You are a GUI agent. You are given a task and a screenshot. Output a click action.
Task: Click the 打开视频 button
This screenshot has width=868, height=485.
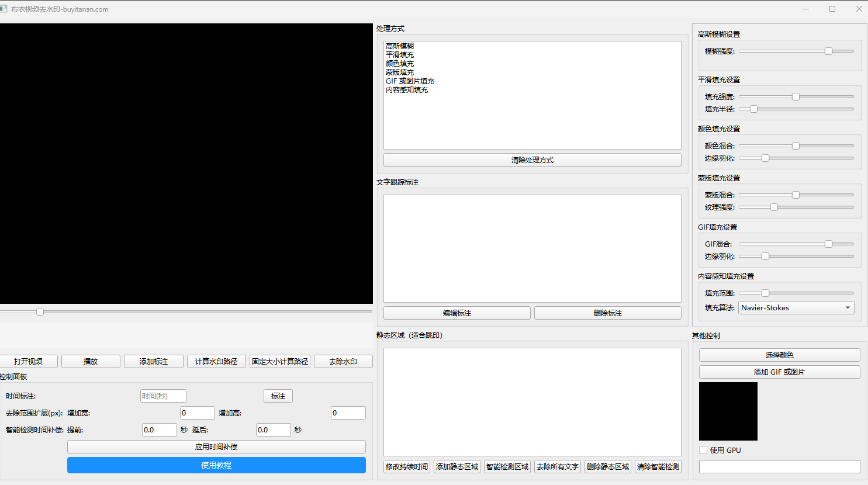tap(28, 362)
